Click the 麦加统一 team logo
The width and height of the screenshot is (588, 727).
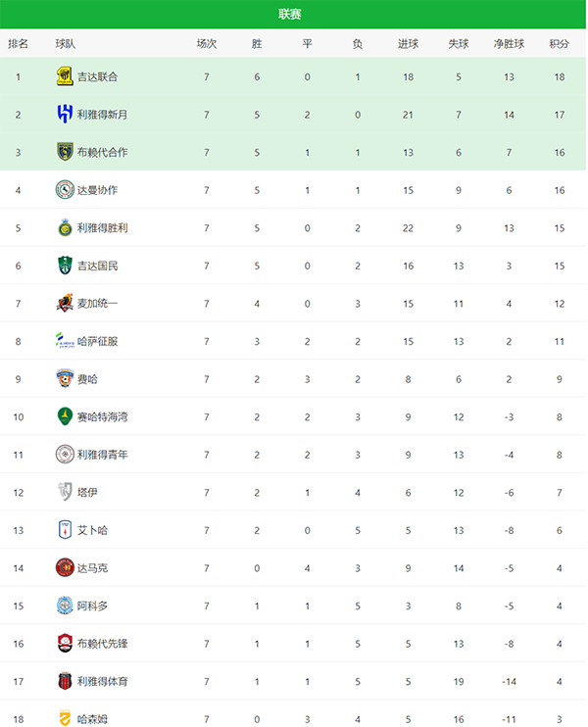65,304
